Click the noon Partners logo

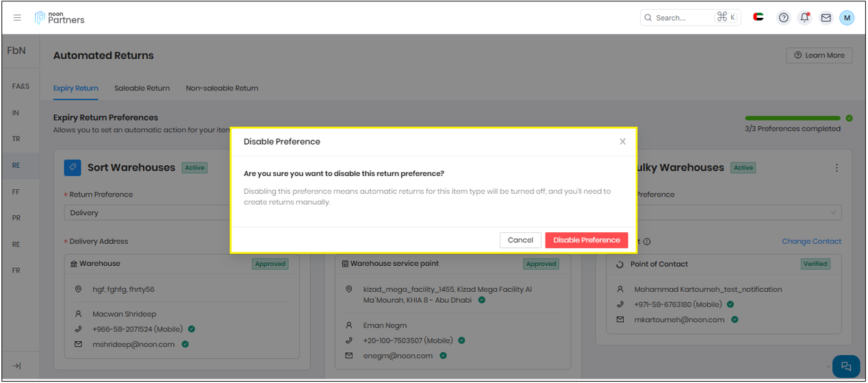click(60, 18)
